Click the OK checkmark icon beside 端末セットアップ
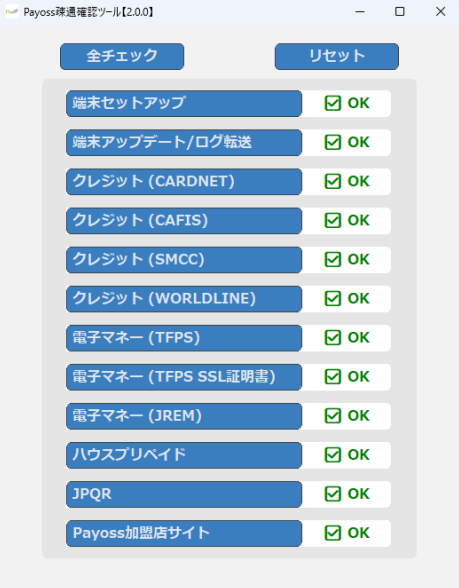The width and height of the screenshot is (459, 588). click(333, 103)
